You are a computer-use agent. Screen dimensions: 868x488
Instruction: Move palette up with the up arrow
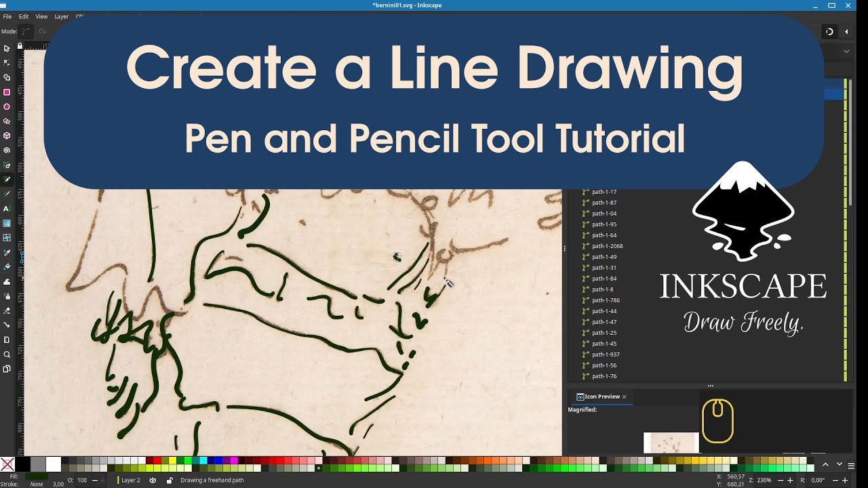[x=825, y=464]
